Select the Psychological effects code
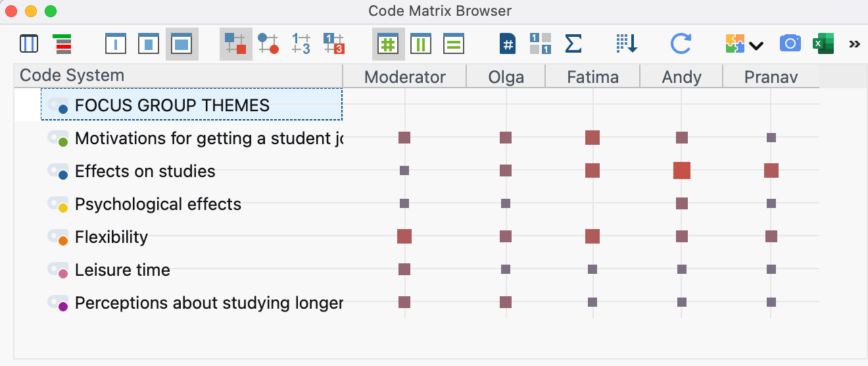Screen dimensions: 868x366 click(158, 204)
